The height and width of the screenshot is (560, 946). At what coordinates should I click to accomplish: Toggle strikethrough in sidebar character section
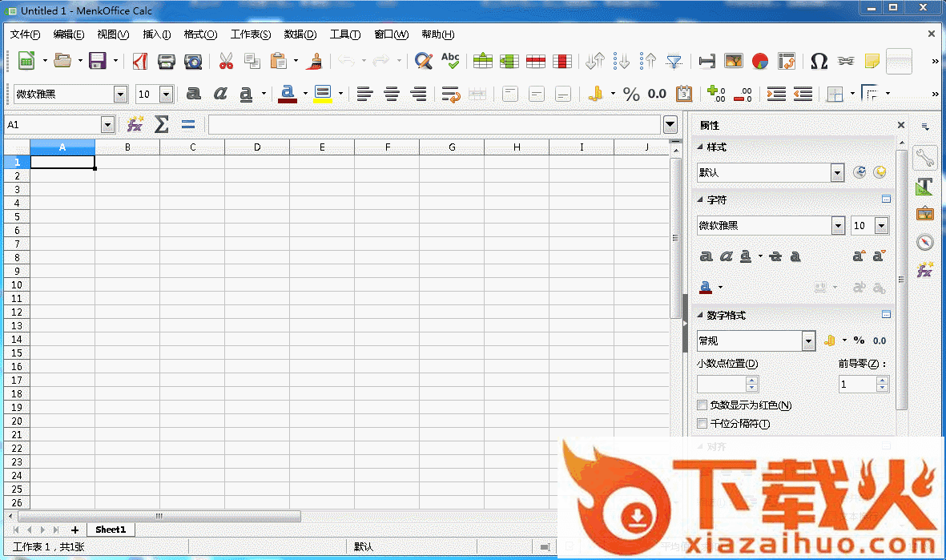(775, 256)
